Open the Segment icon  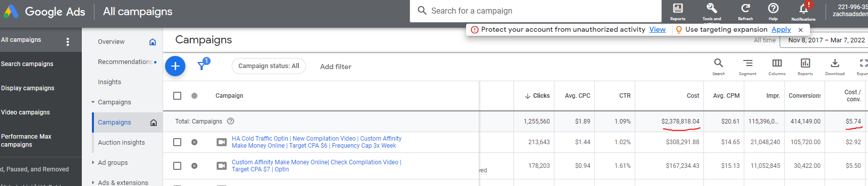coord(748,63)
